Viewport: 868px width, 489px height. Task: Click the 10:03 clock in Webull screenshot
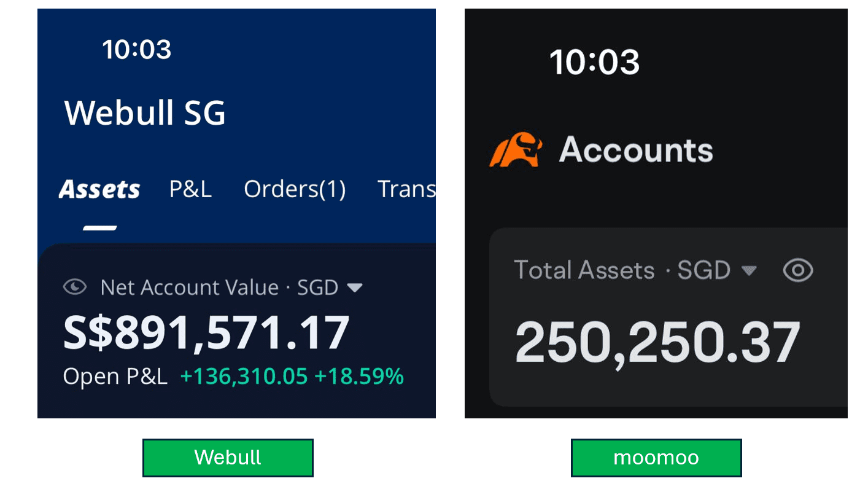[137, 49]
